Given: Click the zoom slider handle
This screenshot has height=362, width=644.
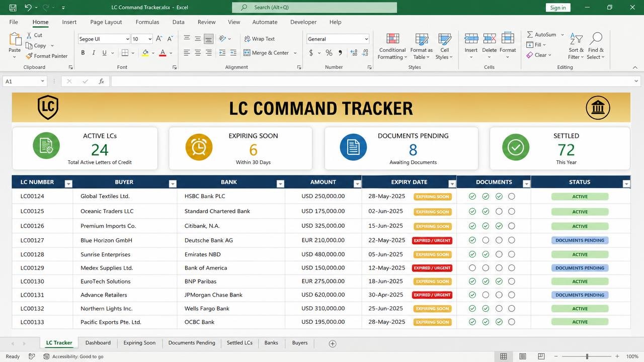Looking at the screenshot, I should (587, 356).
